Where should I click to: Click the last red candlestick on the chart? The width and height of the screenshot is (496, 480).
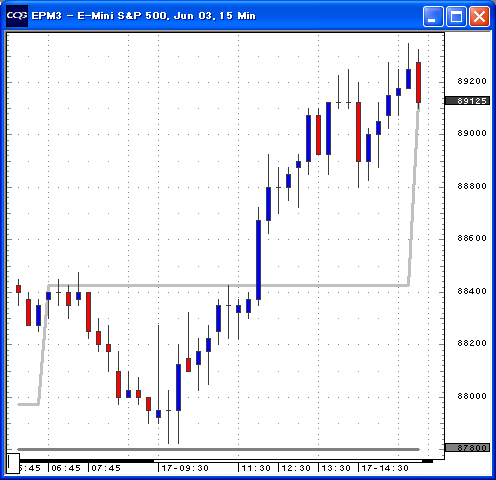click(418, 82)
